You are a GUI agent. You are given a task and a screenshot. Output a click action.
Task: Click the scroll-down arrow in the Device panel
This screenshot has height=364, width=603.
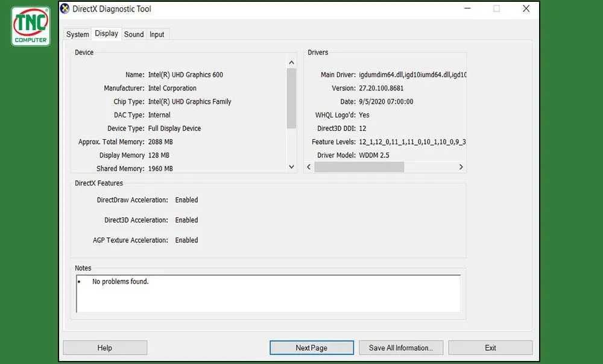click(x=291, y=166)
